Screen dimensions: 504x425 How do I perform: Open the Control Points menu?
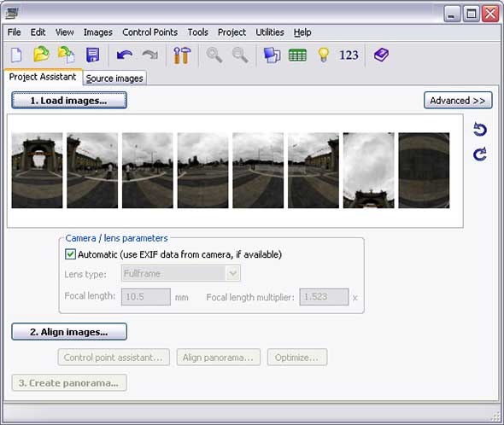[x=149, y=32]
